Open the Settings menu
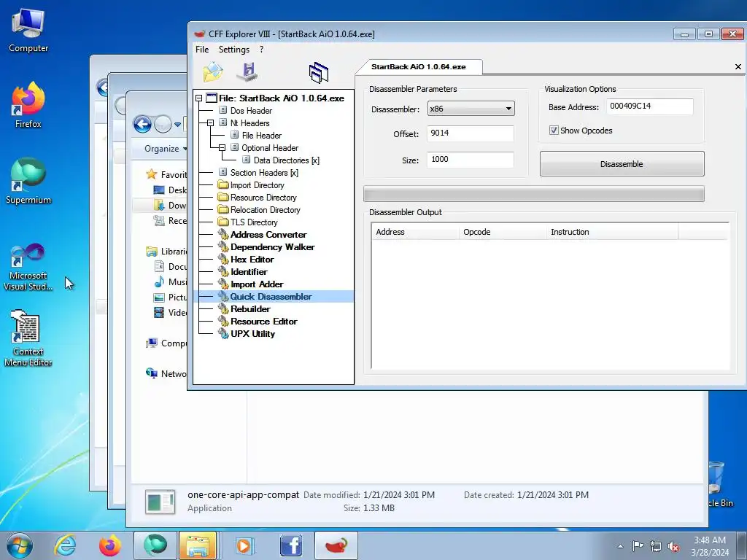 point(234,49)
